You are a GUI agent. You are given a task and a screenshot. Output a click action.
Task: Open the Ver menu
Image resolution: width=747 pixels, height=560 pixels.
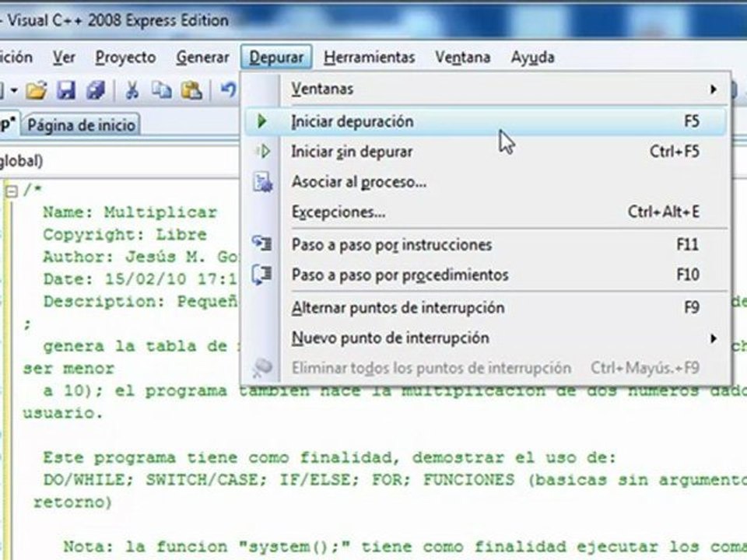64,57
